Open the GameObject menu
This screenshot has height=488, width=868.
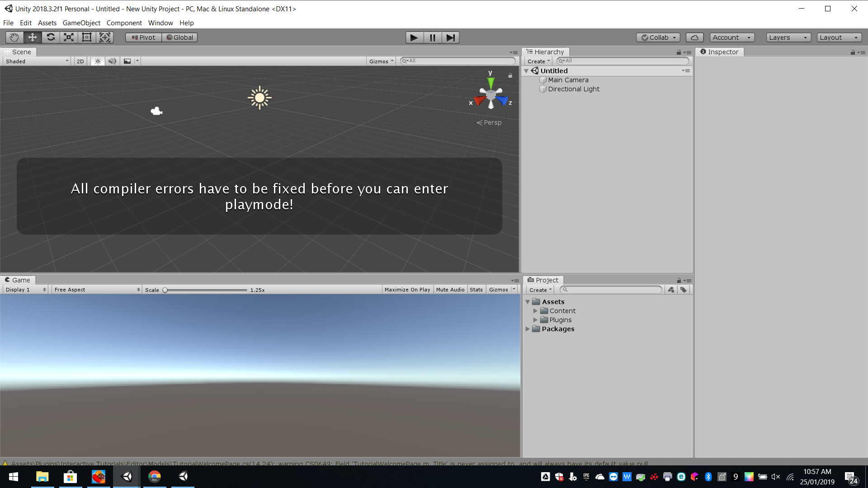pos(81,23)
